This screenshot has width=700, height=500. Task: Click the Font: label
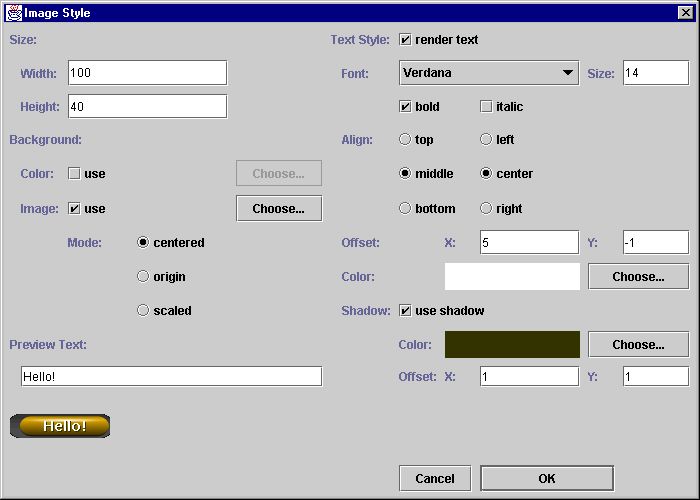[x=355, y=73]
